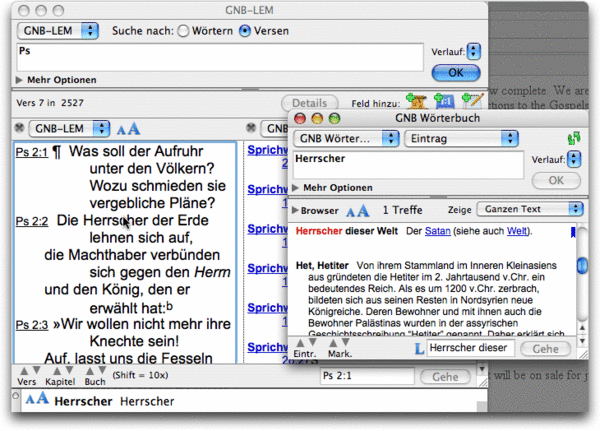Click the Ps 2:2 verse reference

[31, 221]
